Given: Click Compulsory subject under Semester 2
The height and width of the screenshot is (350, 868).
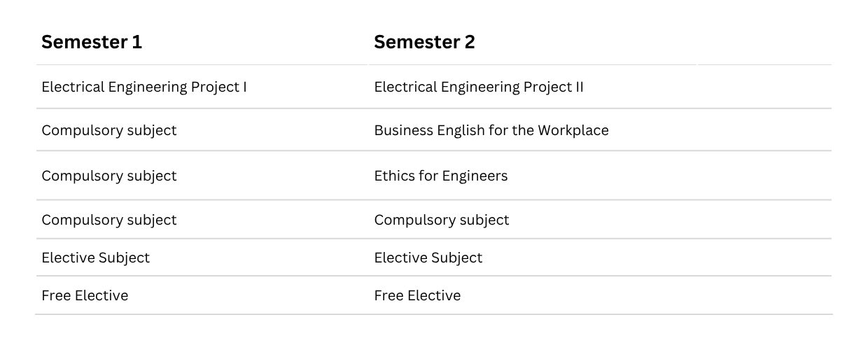Looking at the screenshot, I should pos(441,220).
